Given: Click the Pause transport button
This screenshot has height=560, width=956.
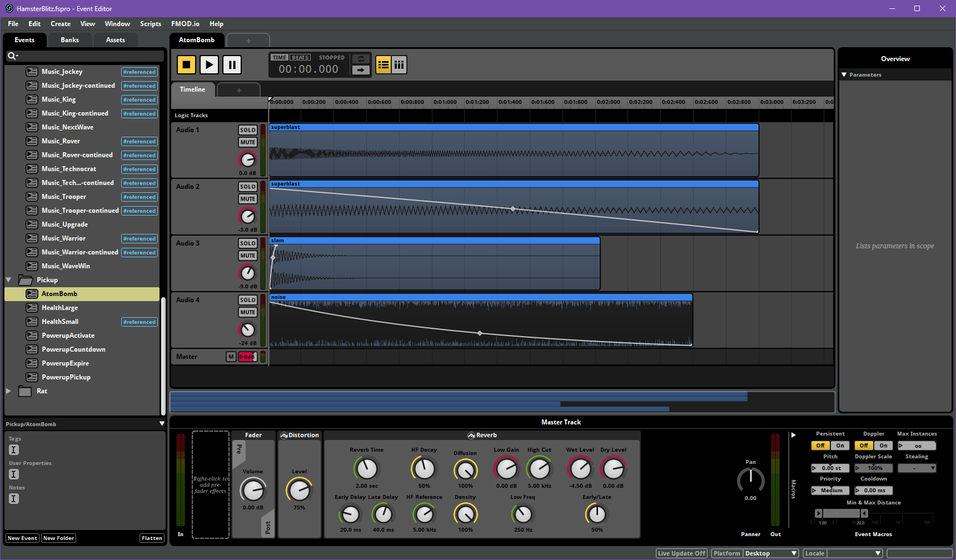Looking at the screenshot, I should click(x=232, y=65).
